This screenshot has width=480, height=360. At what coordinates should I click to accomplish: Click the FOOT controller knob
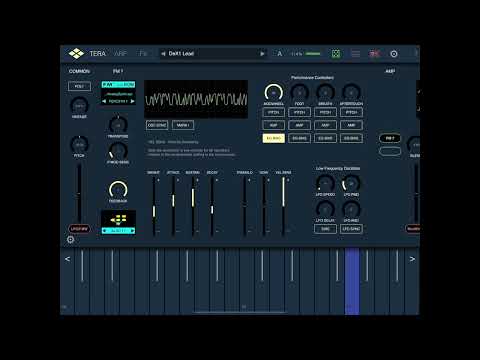click(x=299, y=92)
